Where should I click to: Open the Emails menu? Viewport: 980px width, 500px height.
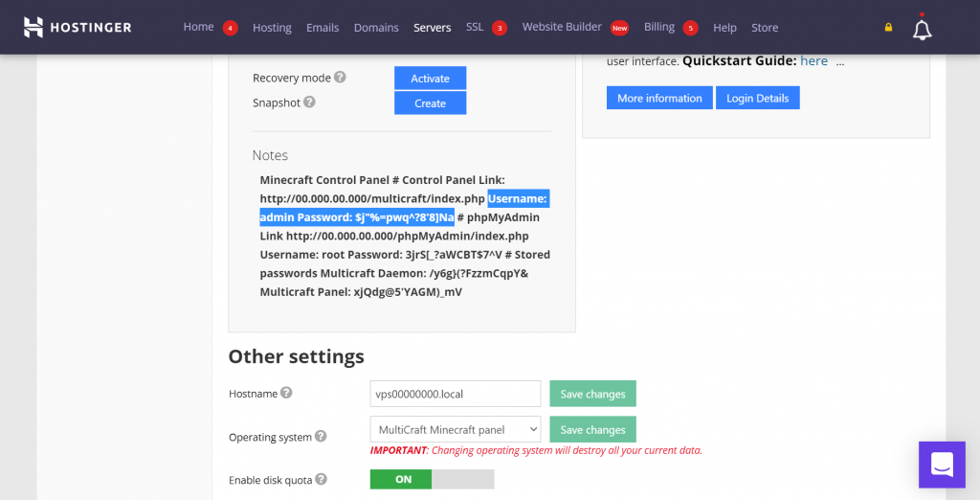[x=323, y=28]
